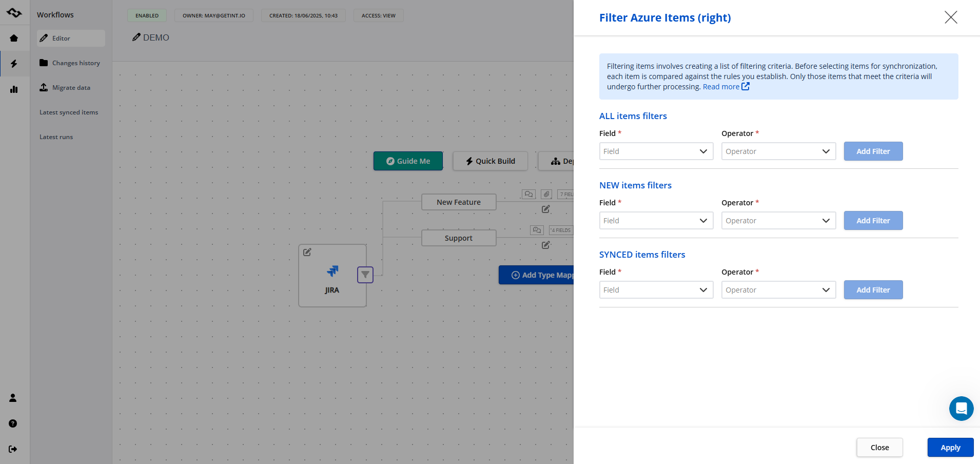Open the help question mark icon
980x464 pixels.
click(13, 423)
